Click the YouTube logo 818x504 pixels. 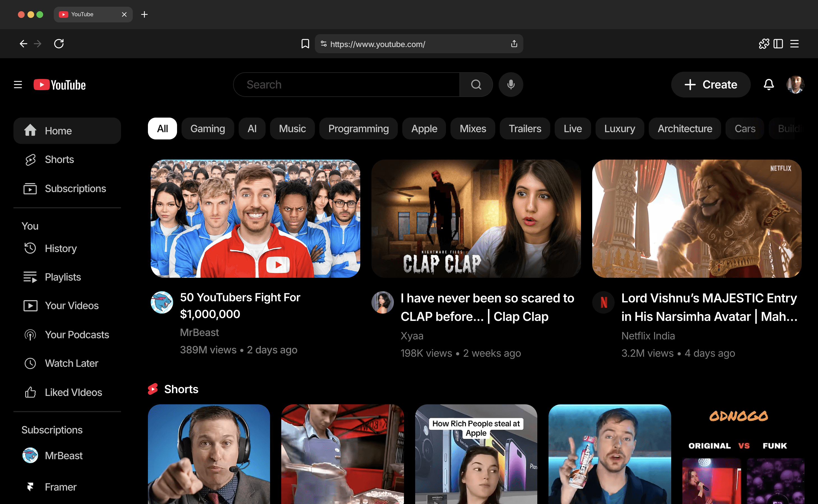click(60, 85)
